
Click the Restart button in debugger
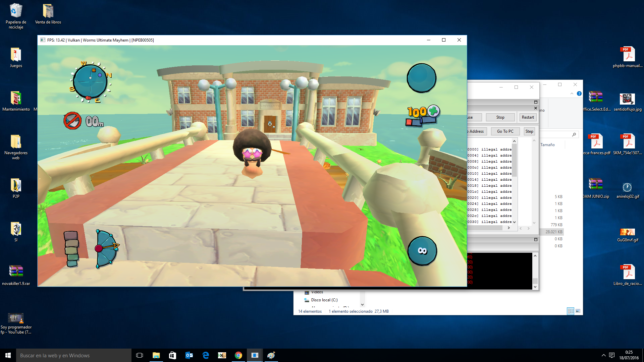click(528, 117)
